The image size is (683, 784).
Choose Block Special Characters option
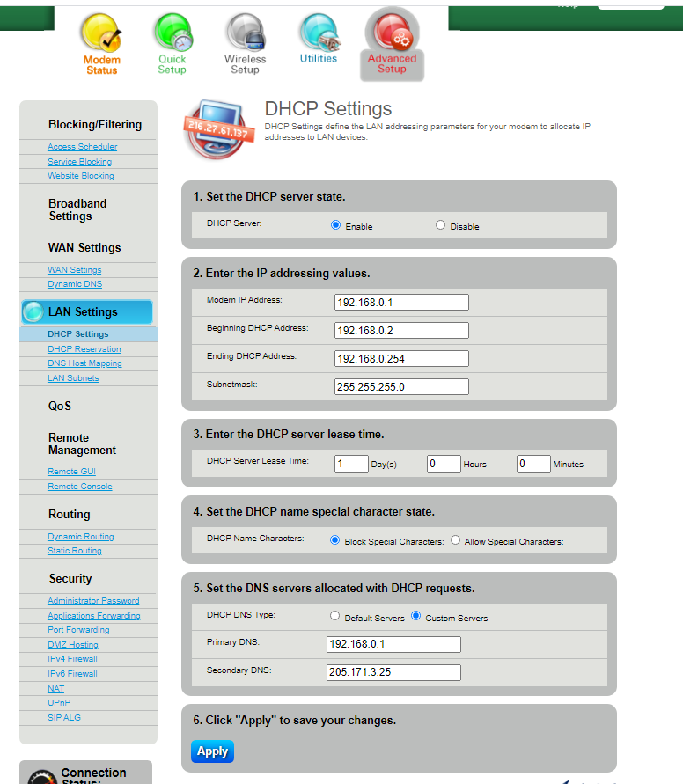tap(335, 540)
